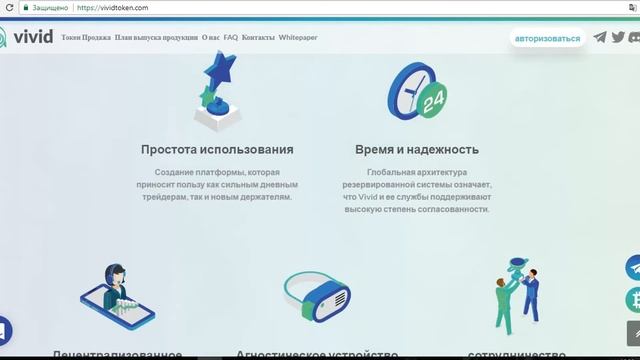Click the 24-hour clock illustration
640x360 pixels.
click(x=417, y=91)
